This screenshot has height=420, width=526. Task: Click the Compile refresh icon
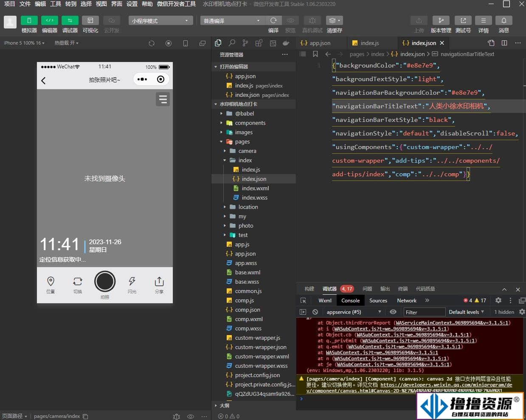pyautogui.click(x=273, y=20)
